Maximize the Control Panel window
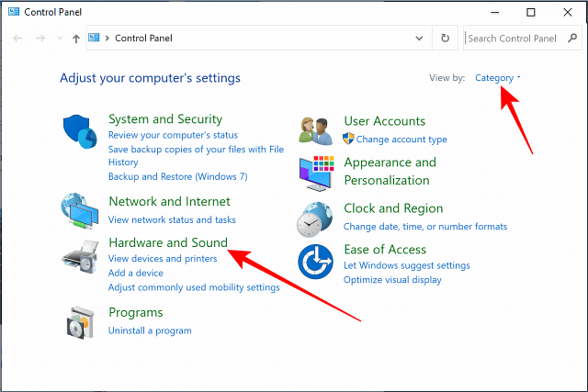The width and height of the screenshot is (588, 392). click(x=531, y=12)
